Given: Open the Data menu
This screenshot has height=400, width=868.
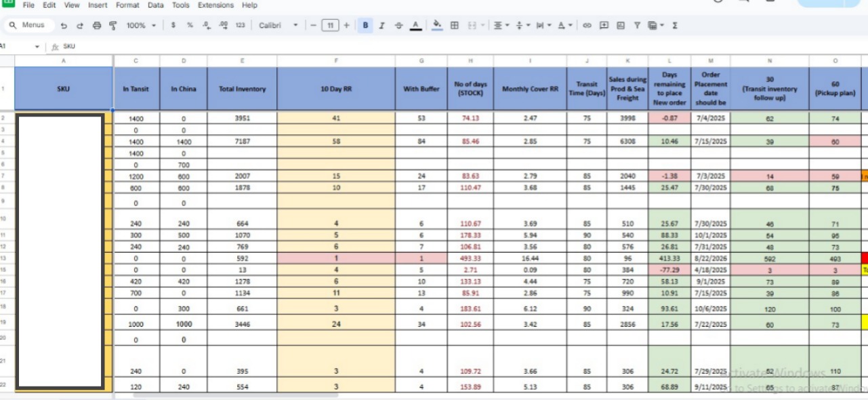Looking at the screenshot, I should tap(156, 5).
